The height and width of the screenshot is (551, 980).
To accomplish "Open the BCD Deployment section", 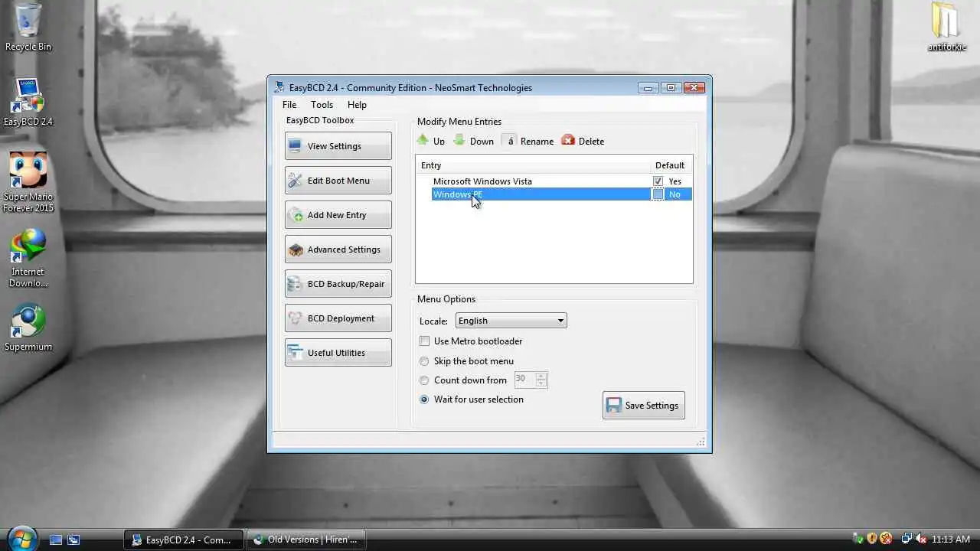I will click(338, 318).
